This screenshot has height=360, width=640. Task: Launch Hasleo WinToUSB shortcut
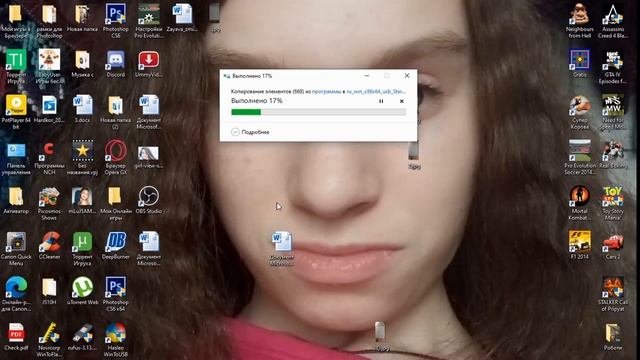click(116, 339)
